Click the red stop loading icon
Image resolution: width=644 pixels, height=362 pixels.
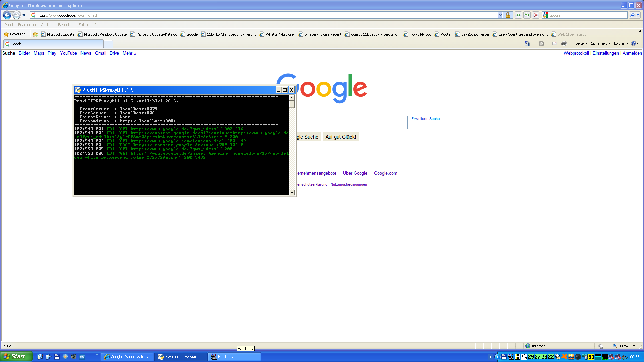tap(536, 15)
